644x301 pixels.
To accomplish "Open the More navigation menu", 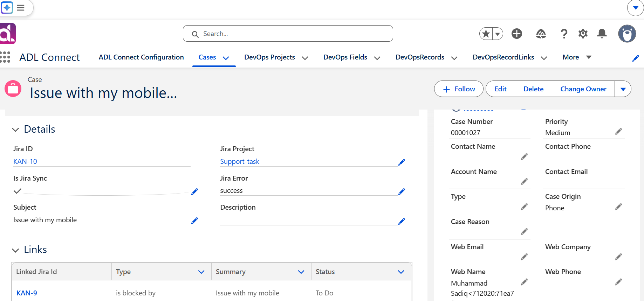I will (x=577, y=57).
